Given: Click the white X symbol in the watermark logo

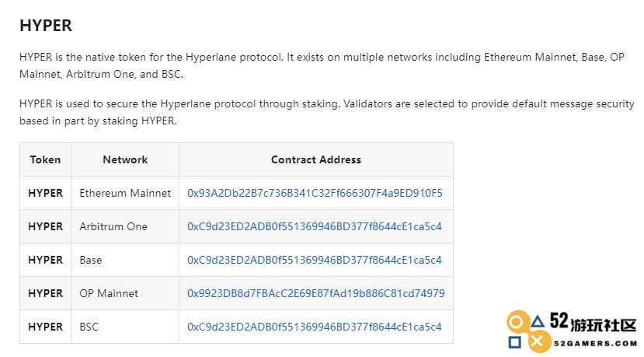Looking at the screenshot, I should coord(537,341).
